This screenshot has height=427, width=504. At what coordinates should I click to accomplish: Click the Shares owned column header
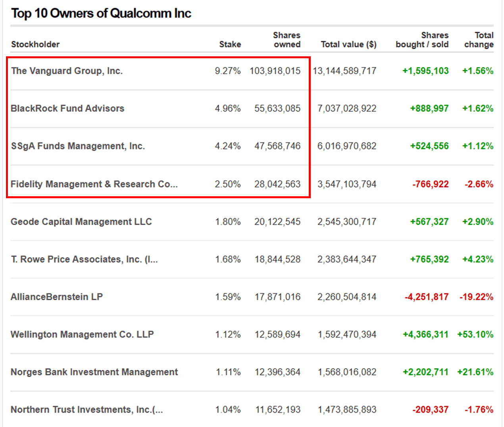tap(287, 40)
